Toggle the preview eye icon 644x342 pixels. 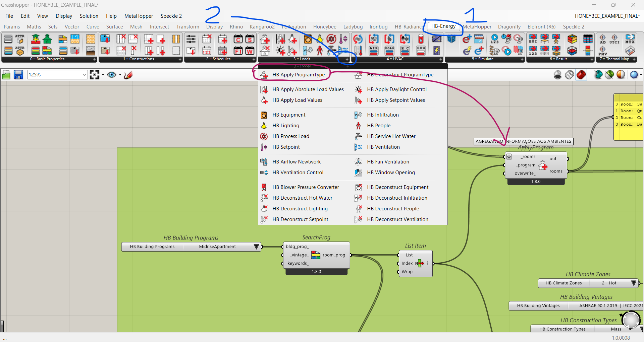(x=111, y=75)
